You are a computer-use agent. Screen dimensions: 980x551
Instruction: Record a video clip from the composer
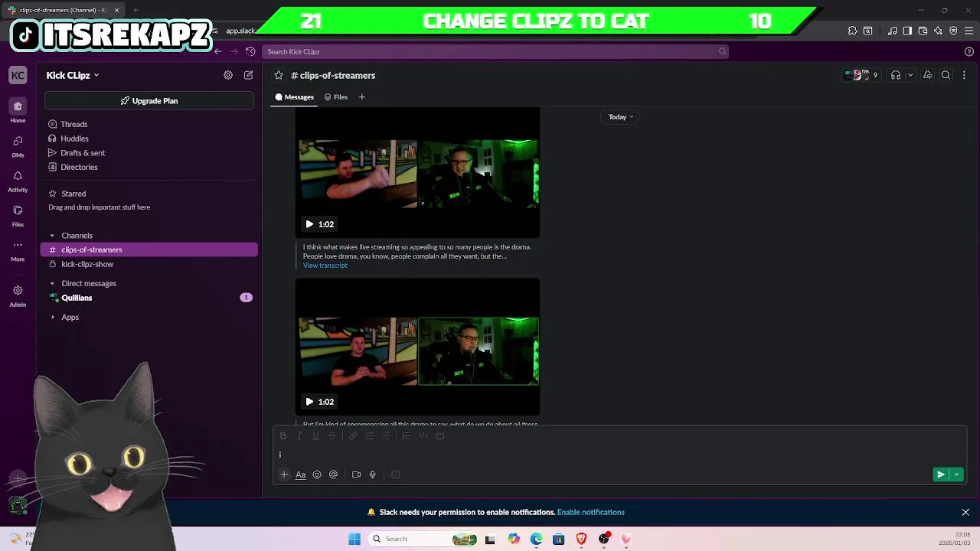pyautogui.click(x=356, y=474)
